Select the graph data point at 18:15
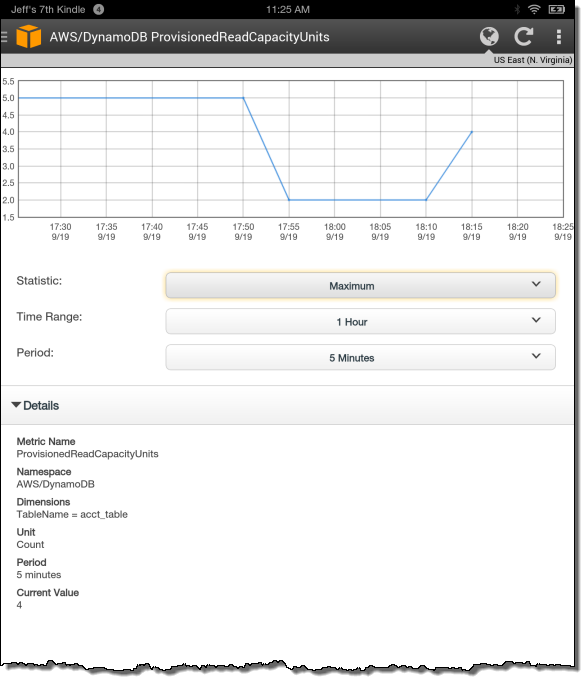587x682 pixels. coord(472,132)
